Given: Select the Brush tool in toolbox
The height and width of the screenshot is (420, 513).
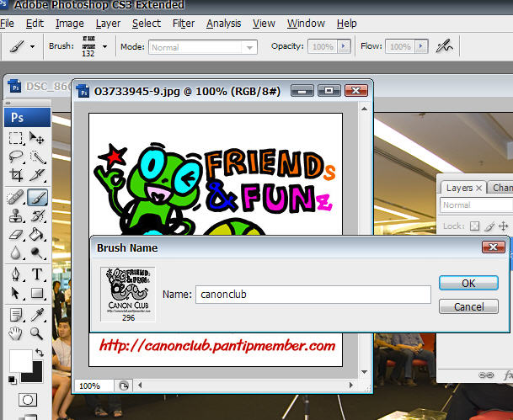Looking at the screenshot, I should pos(37,198).
